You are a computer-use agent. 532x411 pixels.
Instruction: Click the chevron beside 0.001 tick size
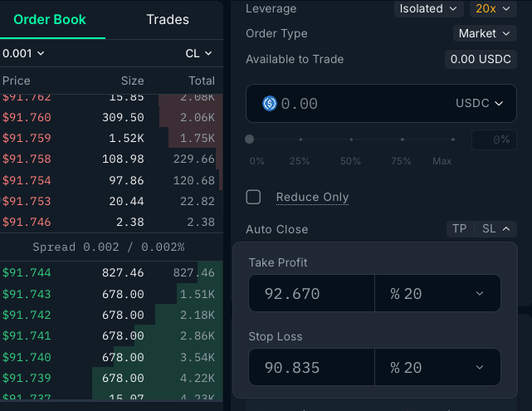[41, 53]
